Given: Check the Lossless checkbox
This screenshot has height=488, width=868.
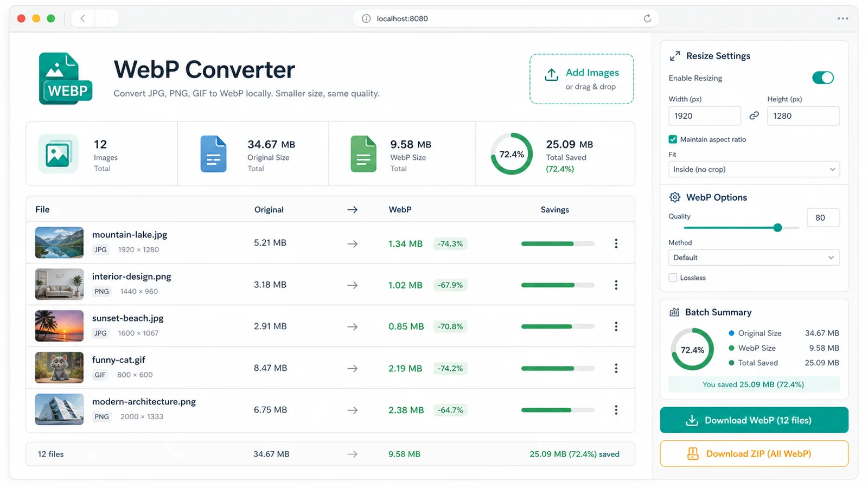Looking at the screenshot, I should point(673,278).
